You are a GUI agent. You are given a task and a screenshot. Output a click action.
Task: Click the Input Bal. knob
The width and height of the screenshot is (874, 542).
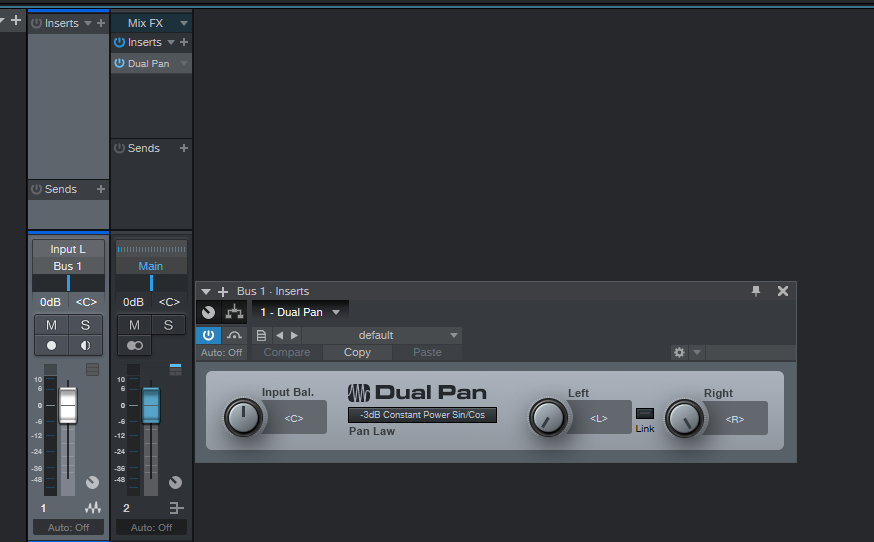point(243,417)
